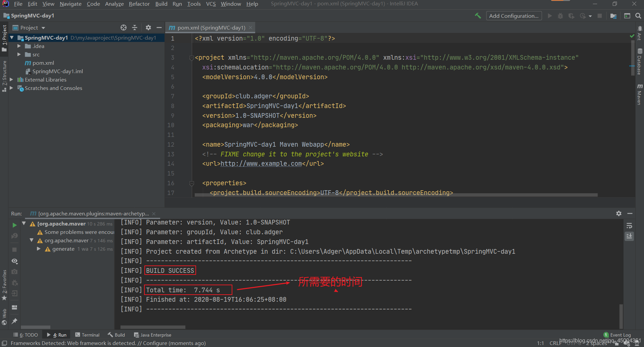Open the Favorites tool window sidebar tab

coord(4,285)
